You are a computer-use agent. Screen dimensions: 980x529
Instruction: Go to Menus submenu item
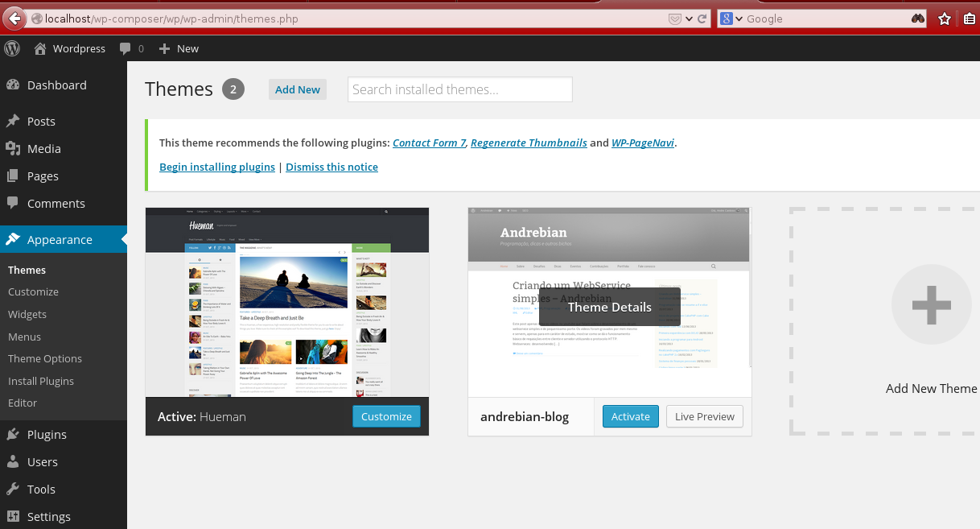click(24, 337)
